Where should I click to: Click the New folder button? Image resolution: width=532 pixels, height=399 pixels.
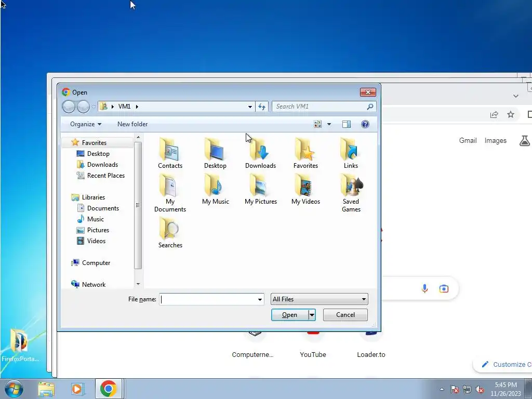(132, 124)
